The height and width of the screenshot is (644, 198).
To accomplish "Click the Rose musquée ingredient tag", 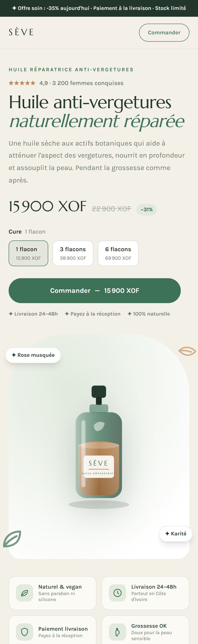I will [33, 355].
